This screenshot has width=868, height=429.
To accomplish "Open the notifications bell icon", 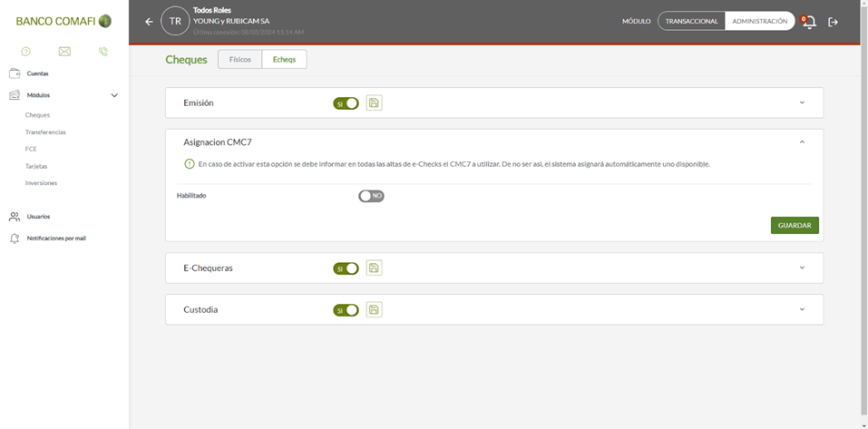I will tap(809, 22).
